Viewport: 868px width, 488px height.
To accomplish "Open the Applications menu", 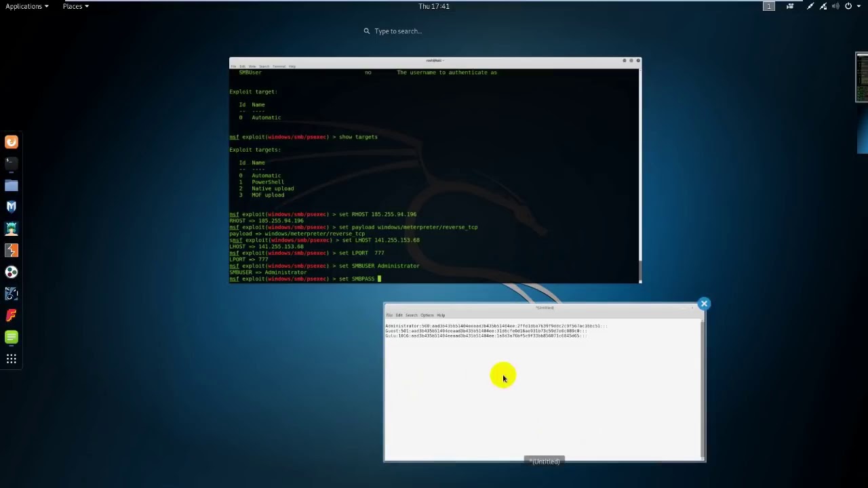I will tap(27, 6).
